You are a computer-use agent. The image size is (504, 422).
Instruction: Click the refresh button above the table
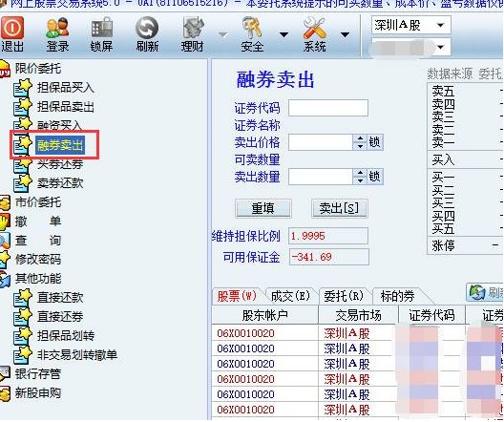(x=485, y=292)
